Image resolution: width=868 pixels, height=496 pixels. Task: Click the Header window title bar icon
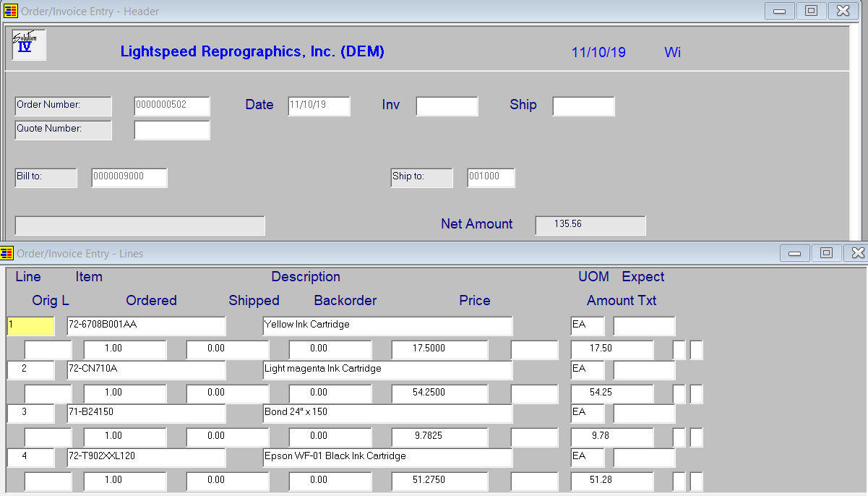11,11
